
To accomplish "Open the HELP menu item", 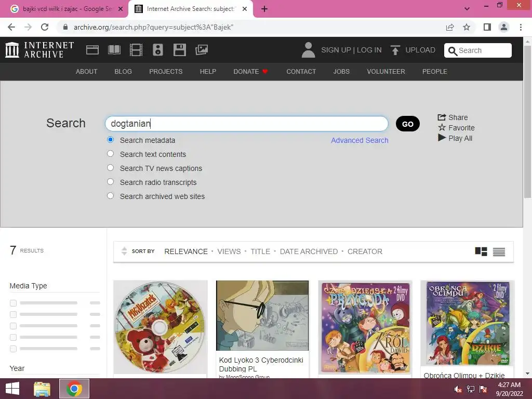I will (x=208, y=72).
